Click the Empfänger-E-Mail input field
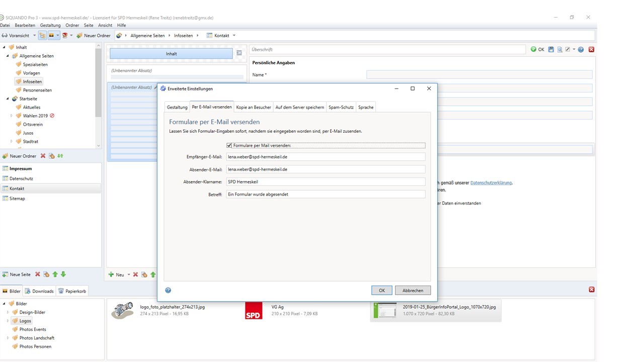The width and height of the screenshot is (644, 362). point(325,157)
